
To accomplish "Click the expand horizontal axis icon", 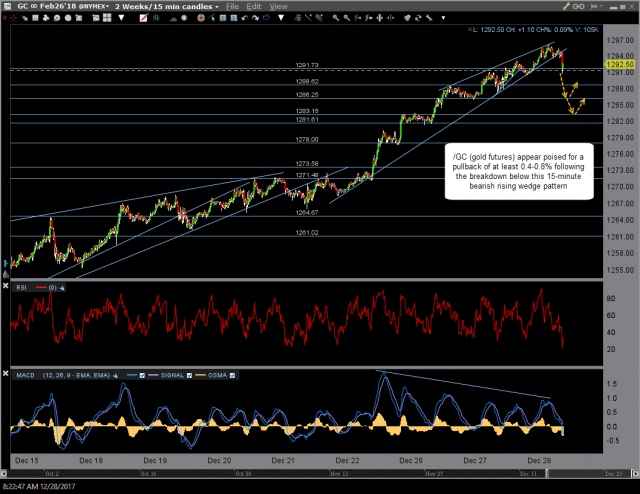I will pyautogui.click(x=379, y=18).
